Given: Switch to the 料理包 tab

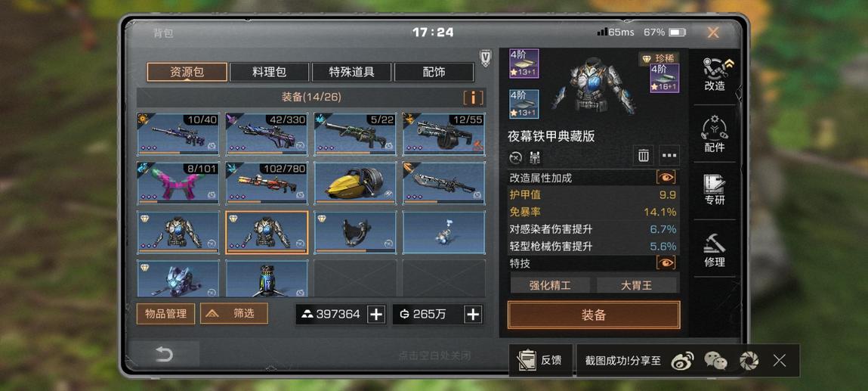Looking at the screenshot, I should [269, 72].
